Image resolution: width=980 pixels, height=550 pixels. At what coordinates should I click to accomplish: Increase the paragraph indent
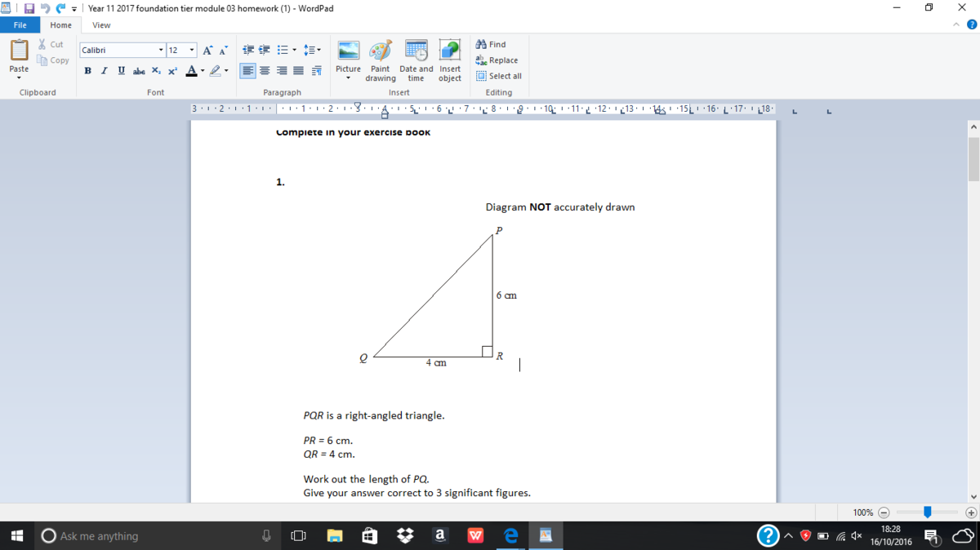tap(265, 51)
